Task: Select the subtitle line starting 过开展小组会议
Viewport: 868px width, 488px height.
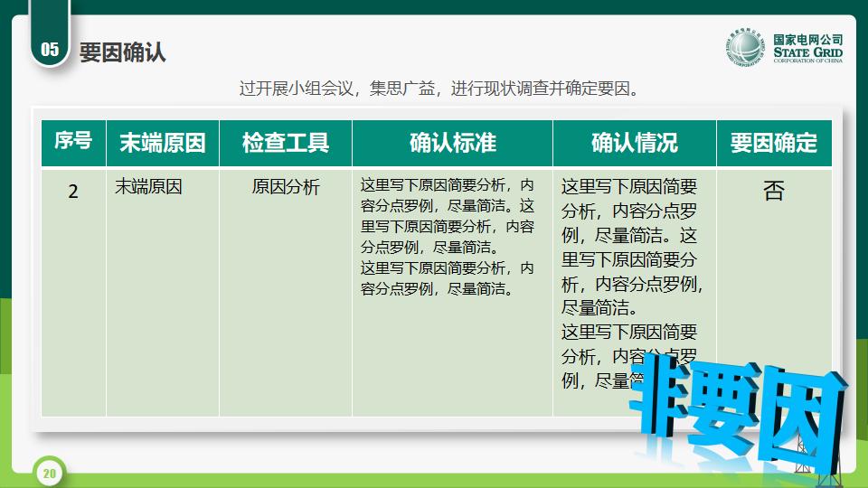Action: [x=439, y=89]
